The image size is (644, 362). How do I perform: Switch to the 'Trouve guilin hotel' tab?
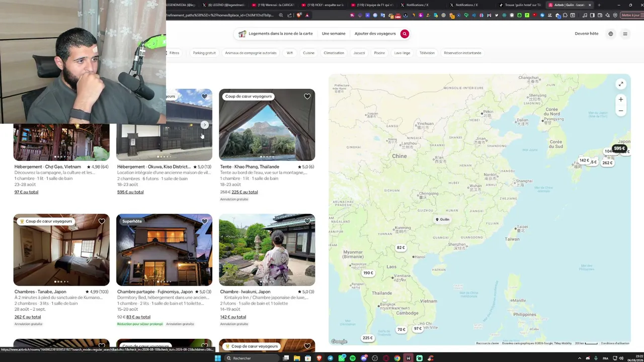(x=520, y=5)
